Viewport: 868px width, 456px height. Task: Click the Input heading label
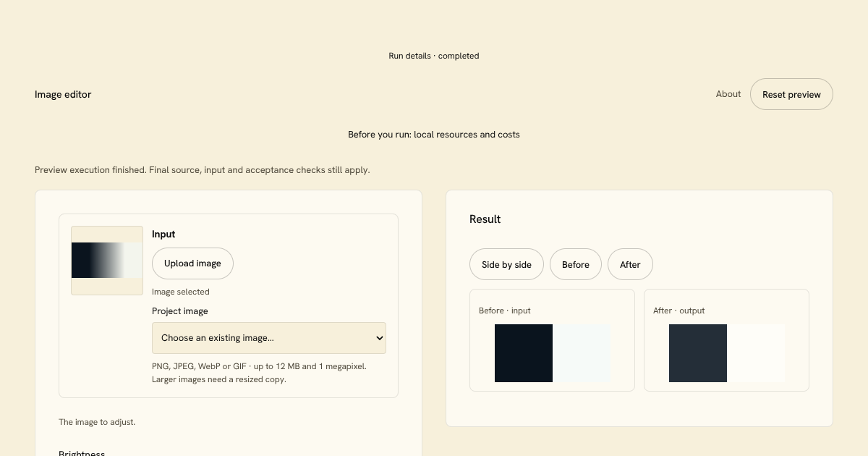coord(163,235)
